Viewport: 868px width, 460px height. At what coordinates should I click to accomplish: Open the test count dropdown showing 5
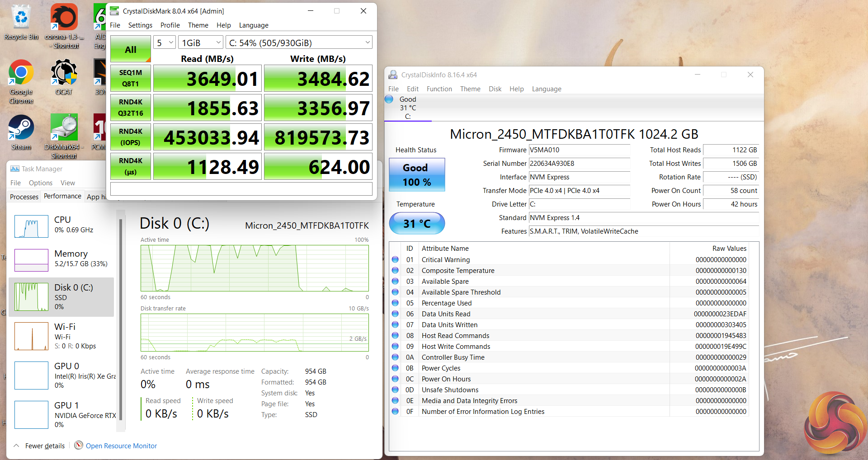[164, 43]
